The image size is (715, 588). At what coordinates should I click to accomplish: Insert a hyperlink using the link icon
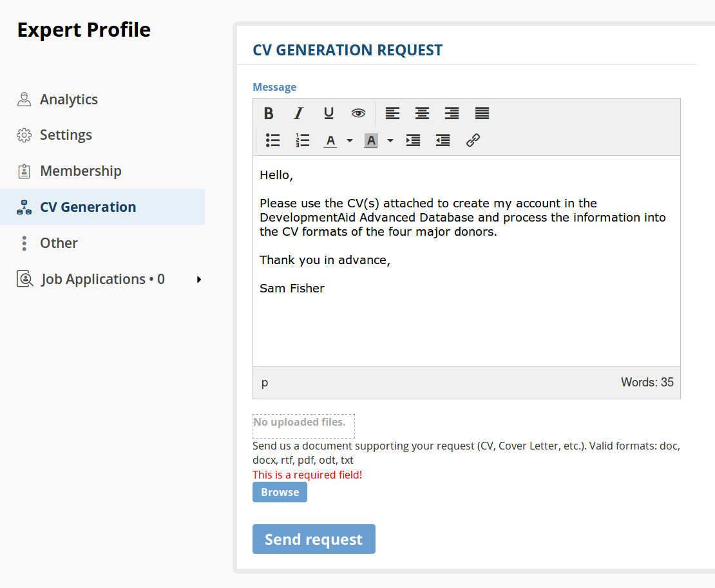tap(473, 140)
